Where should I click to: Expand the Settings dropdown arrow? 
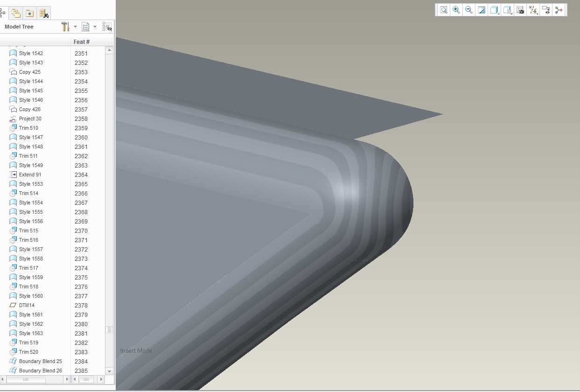pos(76,27)
